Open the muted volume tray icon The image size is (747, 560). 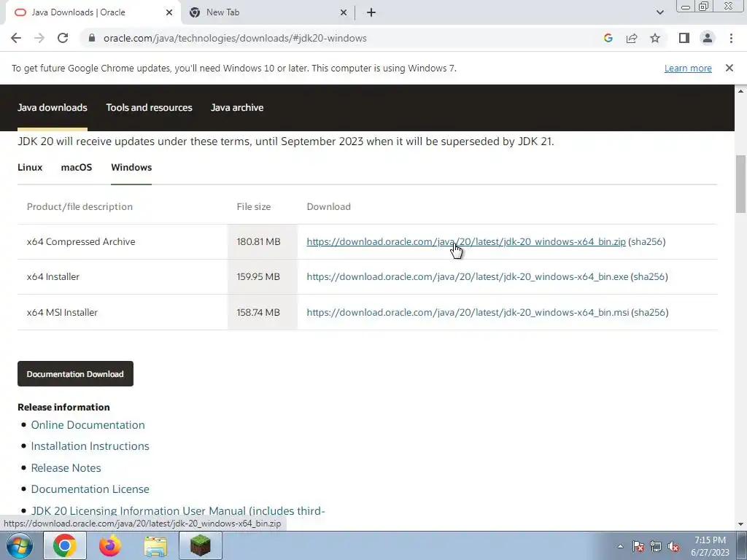point(673,546)
